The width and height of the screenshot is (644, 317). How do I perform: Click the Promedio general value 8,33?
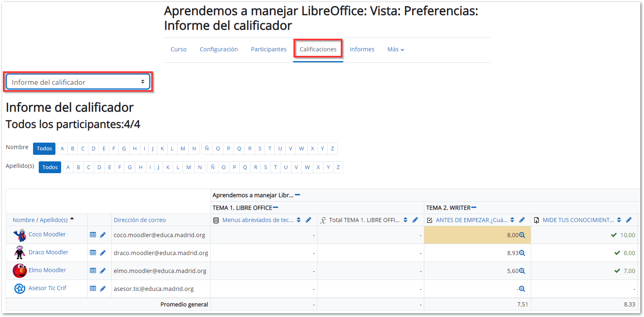[629, 304]
